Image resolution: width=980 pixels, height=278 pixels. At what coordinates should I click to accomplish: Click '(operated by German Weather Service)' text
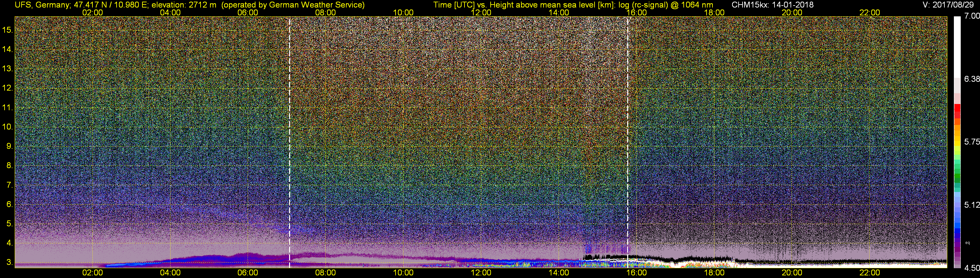pos(293,5)
